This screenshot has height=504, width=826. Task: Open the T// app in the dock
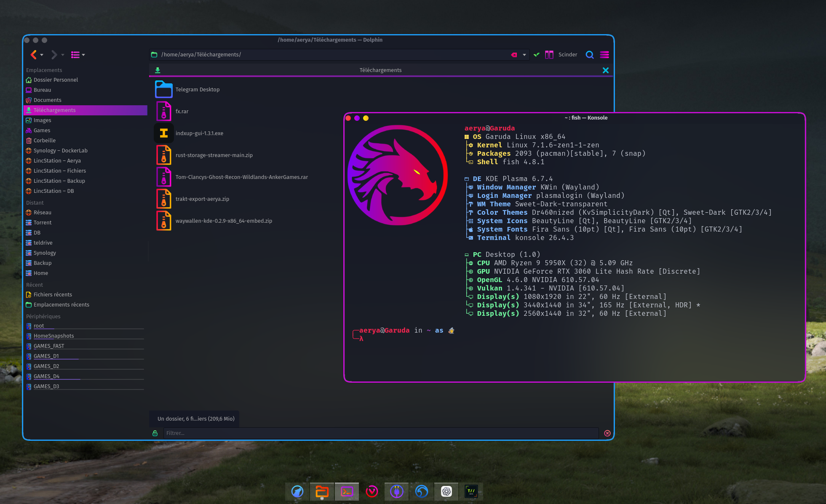coord(471,491)
